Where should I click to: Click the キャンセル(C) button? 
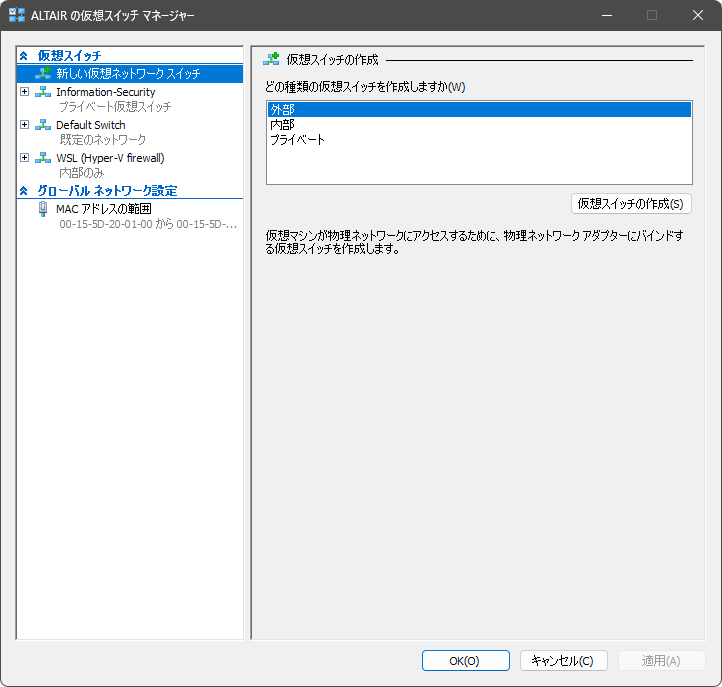coord(564,661)
